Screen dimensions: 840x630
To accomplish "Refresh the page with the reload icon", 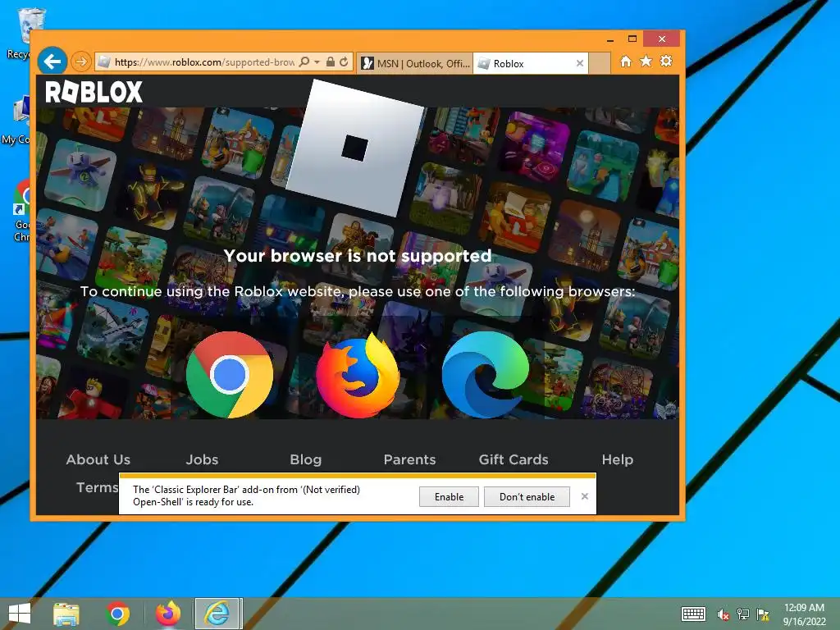I will tap(344, 62).
